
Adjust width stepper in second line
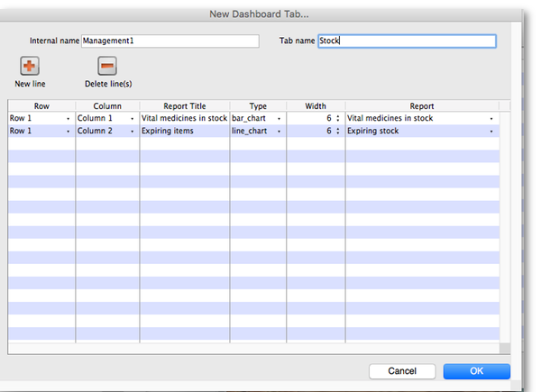[338, 132]
